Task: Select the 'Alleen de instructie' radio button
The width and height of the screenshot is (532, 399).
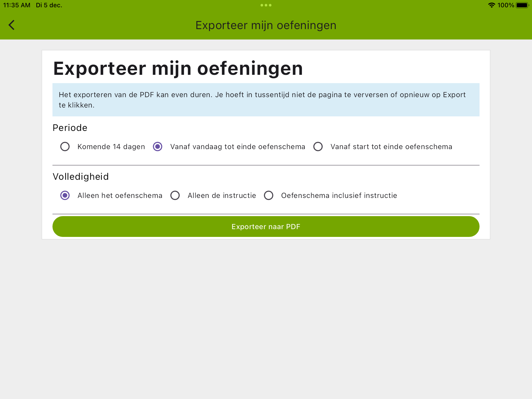Action: pyautogui.click(x=175, y=195)
